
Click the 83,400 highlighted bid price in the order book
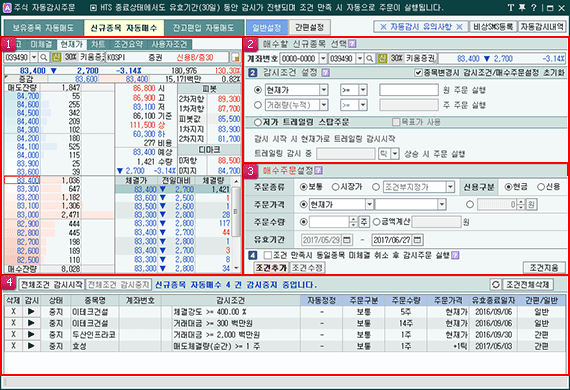[22, 180]
